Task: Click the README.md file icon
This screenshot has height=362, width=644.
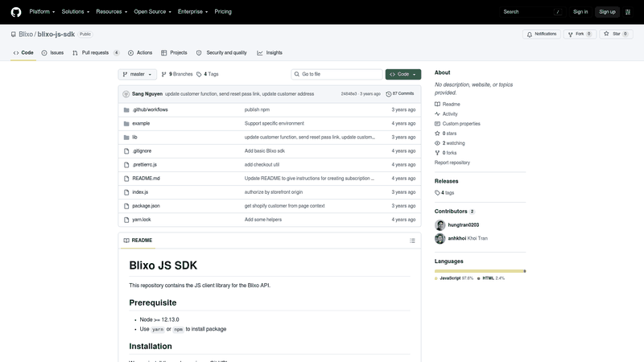Action: click(x=126, y=179)
